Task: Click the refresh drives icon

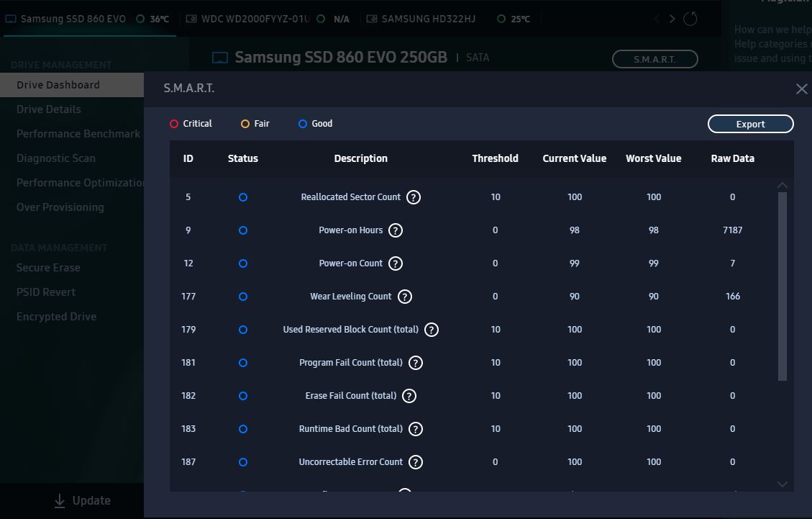Action: click(x=690, y=19)
